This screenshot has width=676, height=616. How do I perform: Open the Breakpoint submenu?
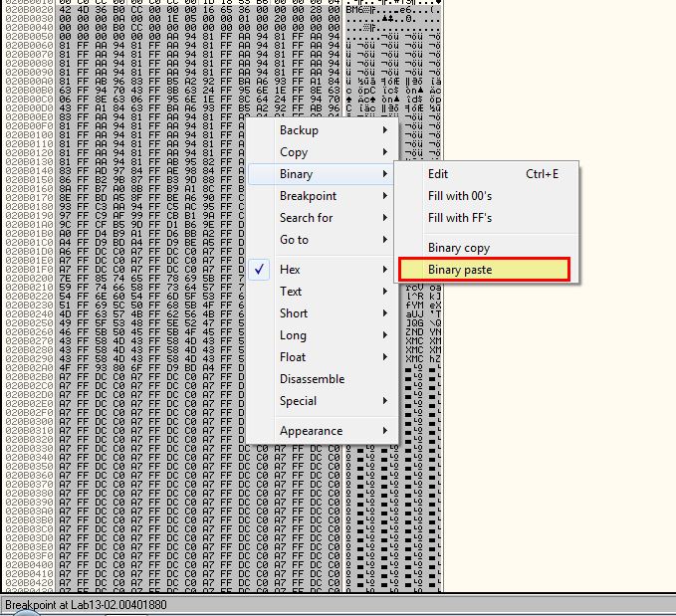[322, 196]
